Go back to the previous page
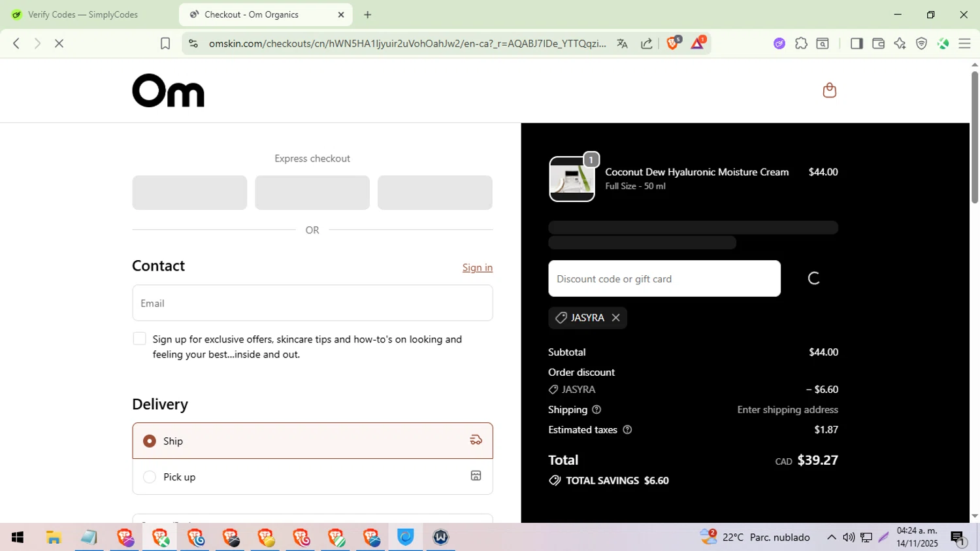This screenshot has width=980, height=551. [x=16, y=43]
